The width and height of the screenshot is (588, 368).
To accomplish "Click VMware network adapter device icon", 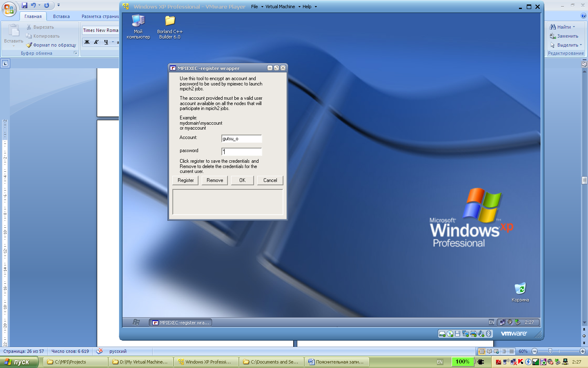I will tap(465, 334).
